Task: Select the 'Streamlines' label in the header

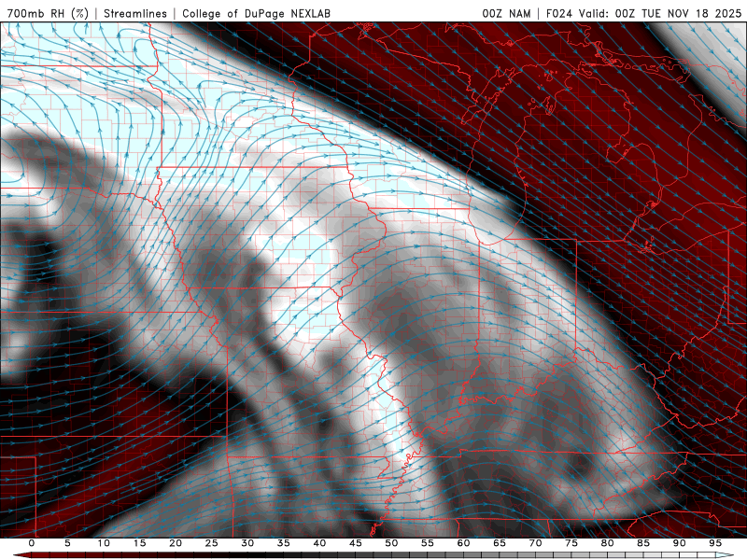Action: pyautogui.click(x=135, y=13)
